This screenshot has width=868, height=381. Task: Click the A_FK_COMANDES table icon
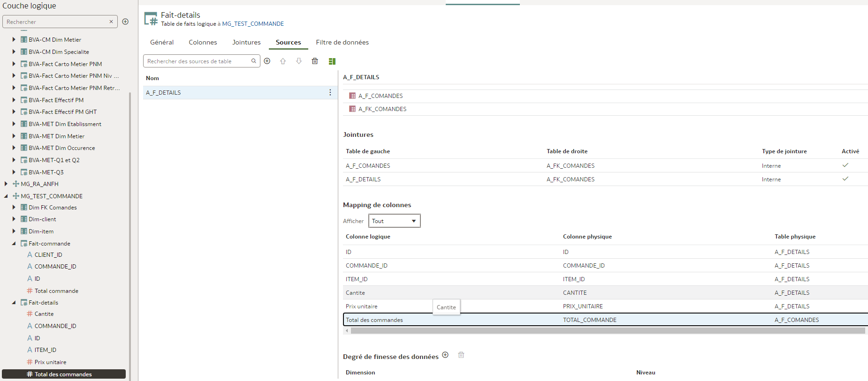coord(352,109)
